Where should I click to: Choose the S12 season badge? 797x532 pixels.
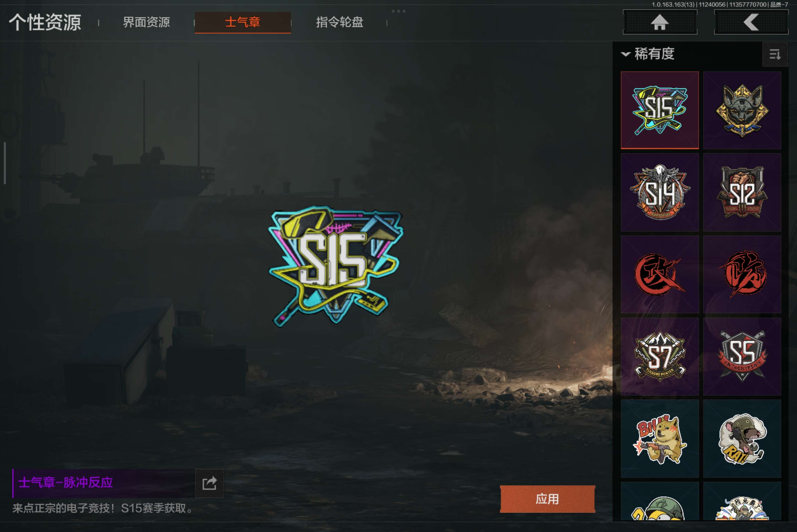click(x=742, y=192)
